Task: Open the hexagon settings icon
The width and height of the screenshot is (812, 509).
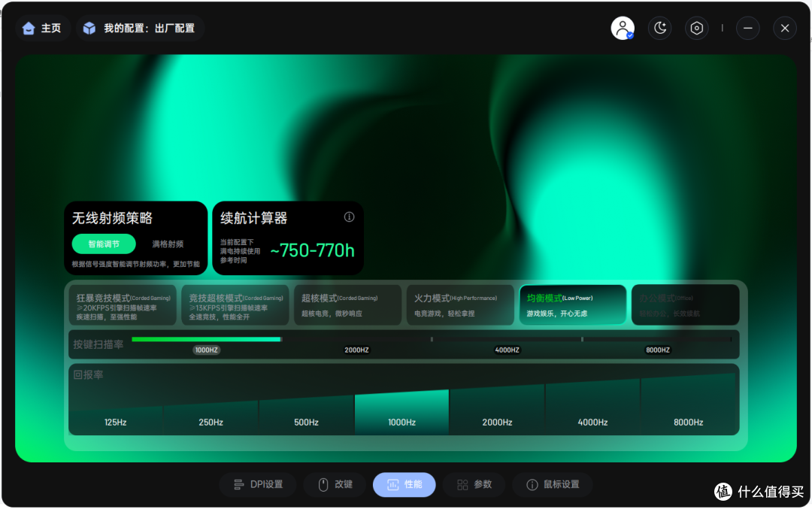Action: click(696, 28)
